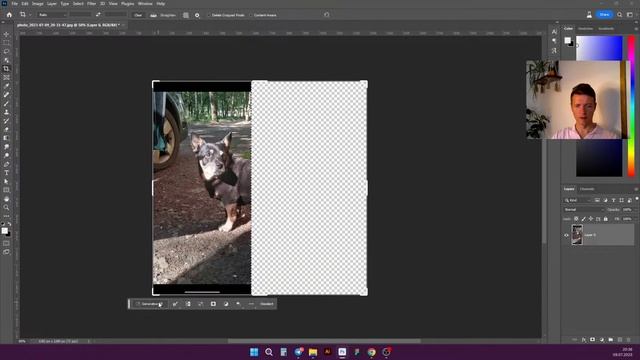This screenshot has height=360, width=640.
Task: Add layer mask at Layers panel bottom
Action: (x=592, y=340)
